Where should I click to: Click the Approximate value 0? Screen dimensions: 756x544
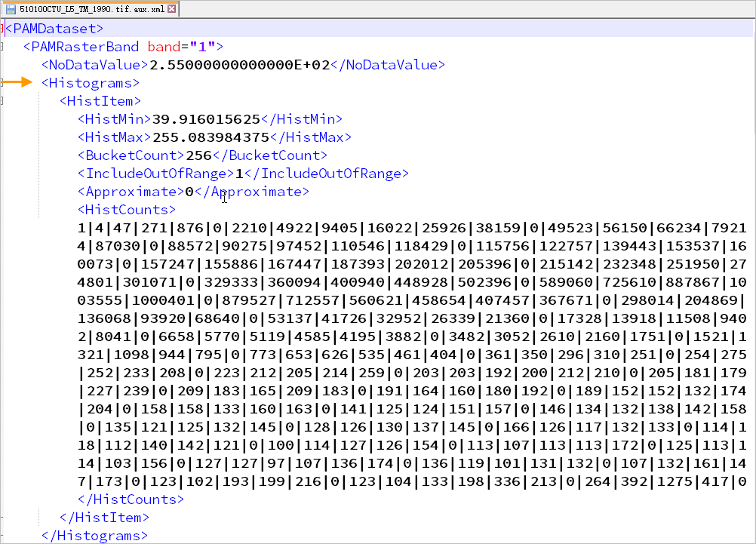click(189, 192)
